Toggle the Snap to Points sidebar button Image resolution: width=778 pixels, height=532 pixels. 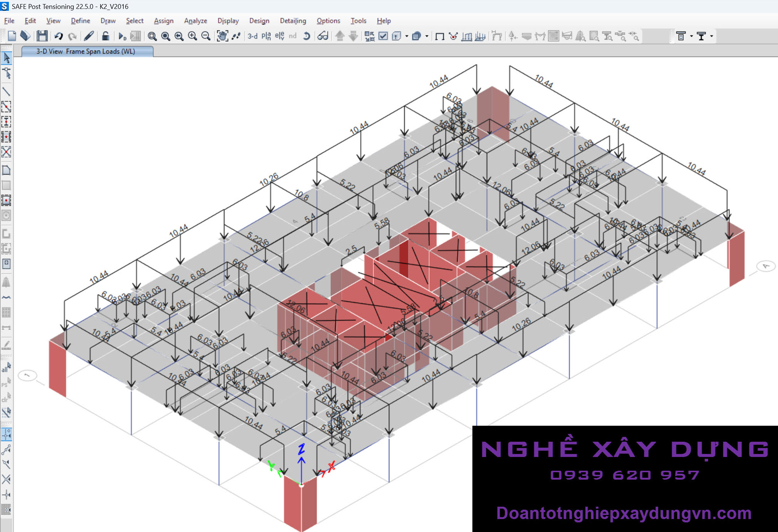(6, 434)
